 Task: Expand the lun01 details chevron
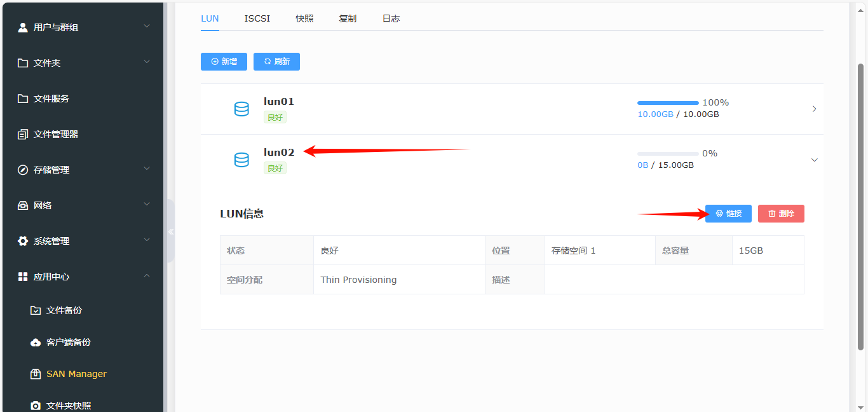pos(814,109)
